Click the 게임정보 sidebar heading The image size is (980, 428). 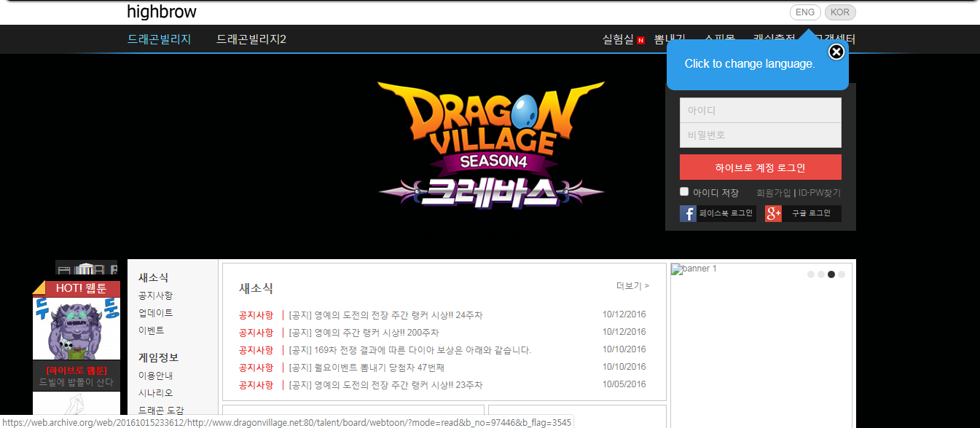(x=158, y=357)
